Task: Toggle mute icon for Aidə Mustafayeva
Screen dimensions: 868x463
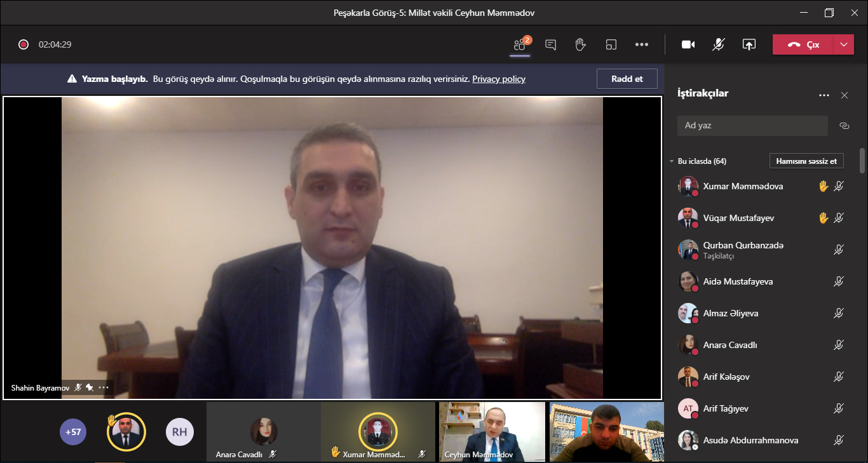Action: point(839,281)
